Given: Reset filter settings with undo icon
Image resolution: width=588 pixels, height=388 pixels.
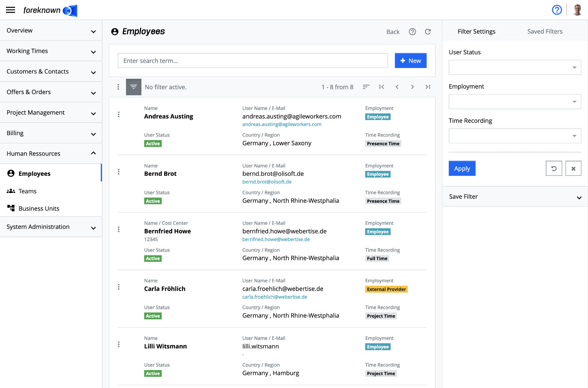Looking at the screenshot, I should pos(554,168).
